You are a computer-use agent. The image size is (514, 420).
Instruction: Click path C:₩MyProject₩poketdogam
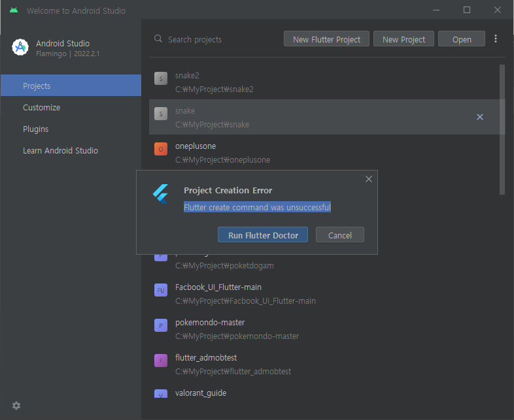[224, 265]
